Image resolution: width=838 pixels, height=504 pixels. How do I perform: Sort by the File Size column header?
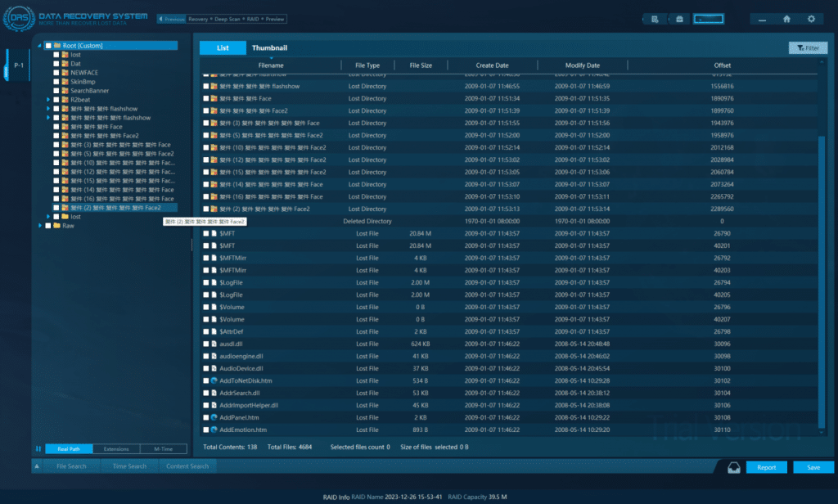tap(421, 65)
